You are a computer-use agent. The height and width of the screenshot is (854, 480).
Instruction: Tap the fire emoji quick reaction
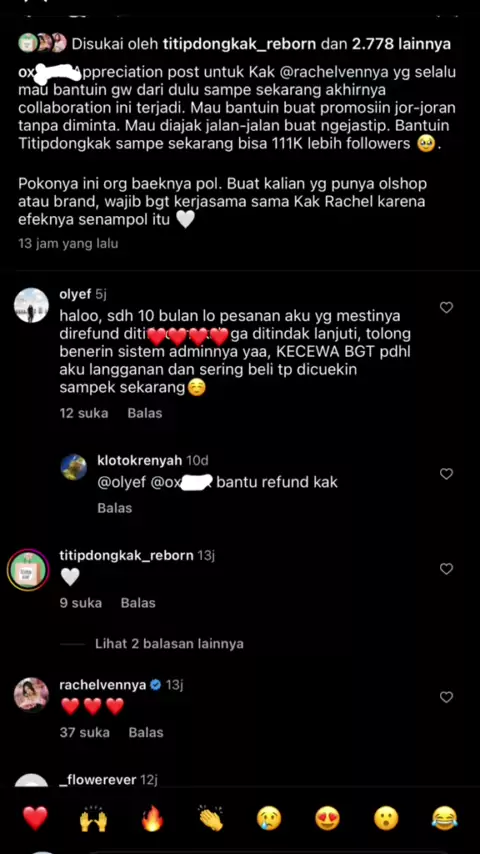click(152, 819)
